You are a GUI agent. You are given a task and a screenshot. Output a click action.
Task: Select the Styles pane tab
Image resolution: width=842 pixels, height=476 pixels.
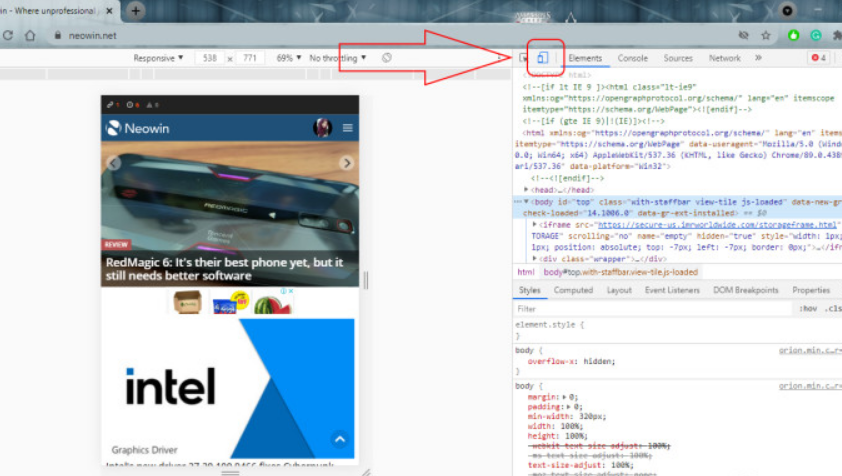pos(529,290)
